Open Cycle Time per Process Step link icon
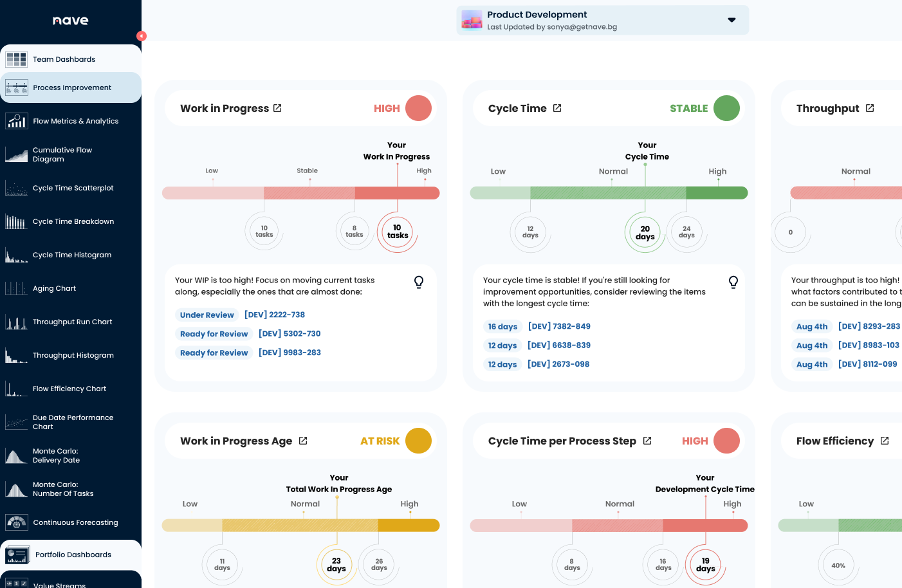Viewport: 902px width, 588px height. pos(647,441)
